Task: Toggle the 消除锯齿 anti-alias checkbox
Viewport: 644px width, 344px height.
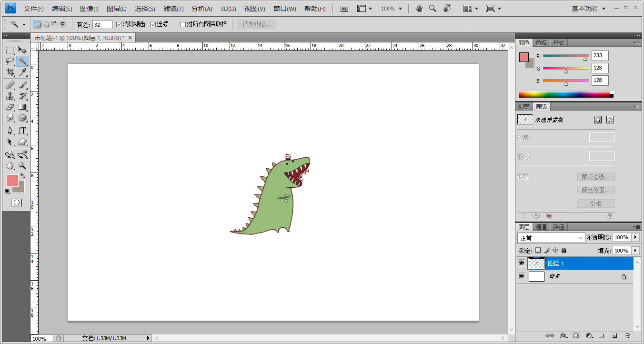Action: pyautogui.click(x=119, y=24)
